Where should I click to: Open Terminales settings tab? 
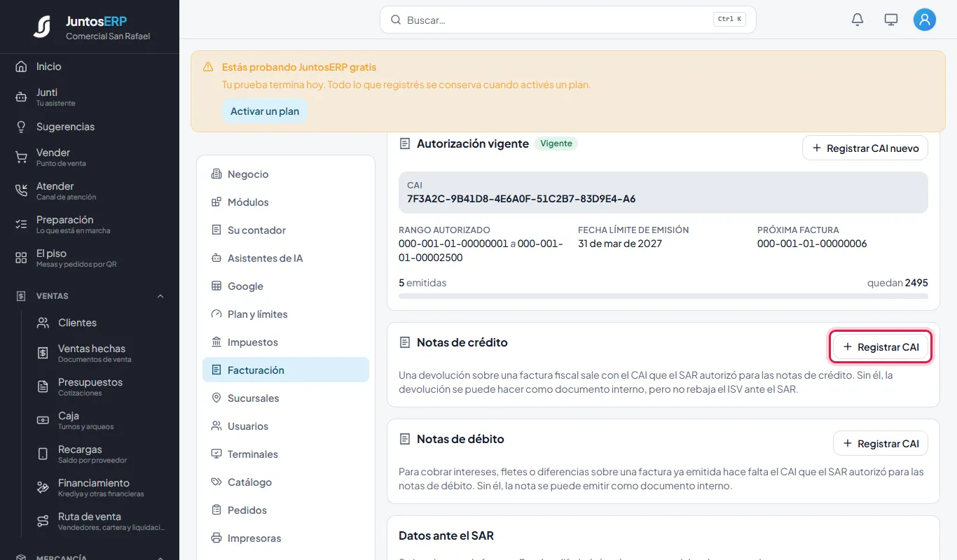(286, 454)
